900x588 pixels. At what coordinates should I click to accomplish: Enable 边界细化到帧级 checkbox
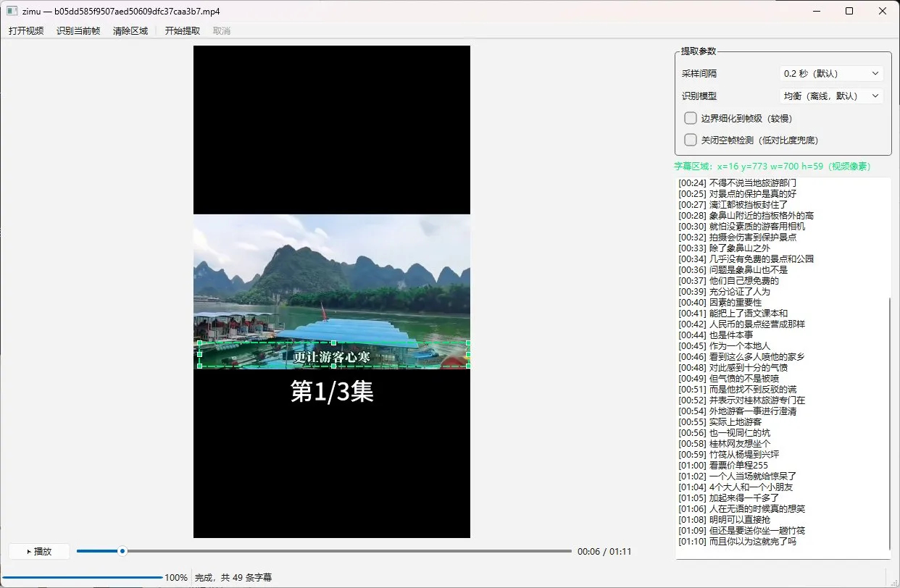pos(691,118)
